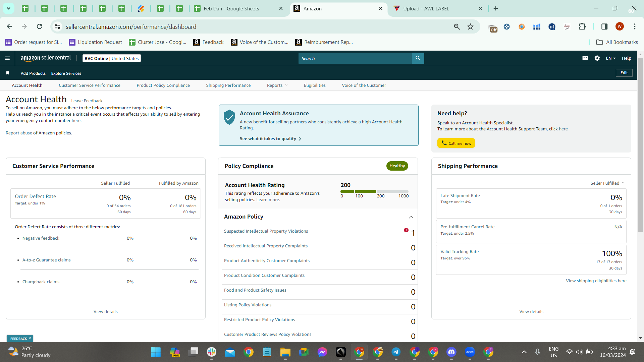This screenshot has width=644, height=362.
Task: Open Negative feedback metric link
Action: click(41, 238)
